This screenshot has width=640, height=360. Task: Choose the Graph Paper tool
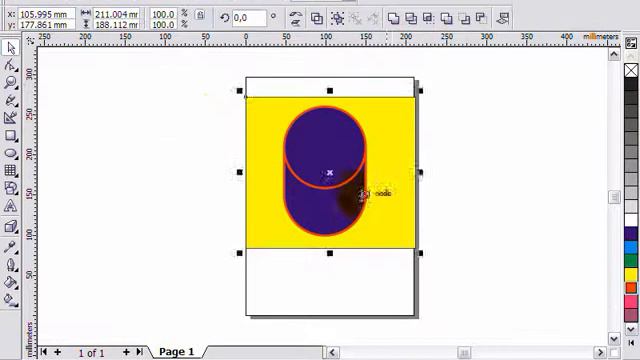(x=10, y=171)
